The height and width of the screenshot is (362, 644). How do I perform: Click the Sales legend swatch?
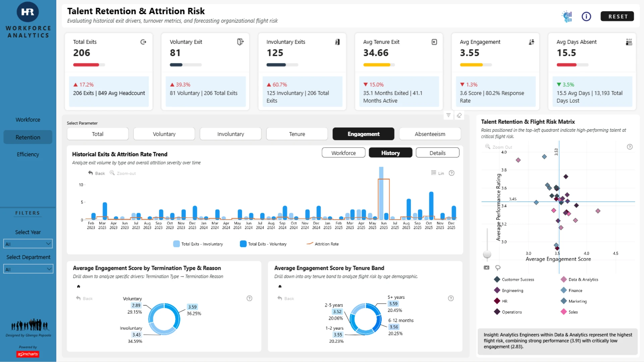pyautogui.click(x=563, y=312)
